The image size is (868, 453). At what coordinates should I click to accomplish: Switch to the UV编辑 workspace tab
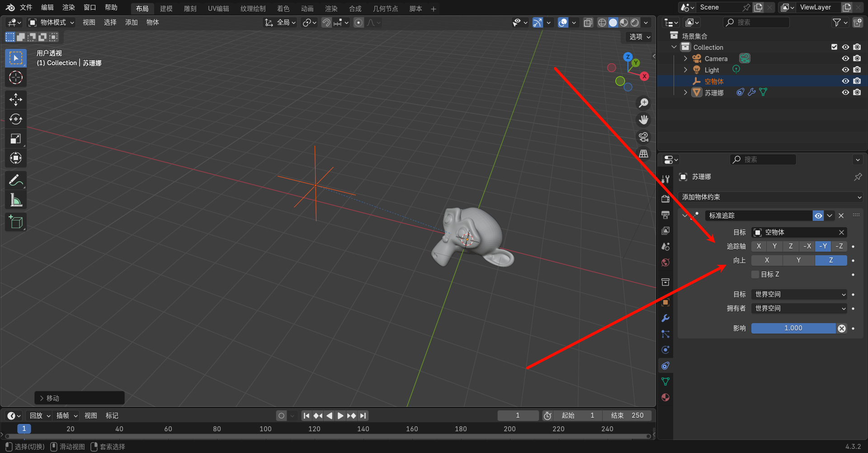pos(218,9)
